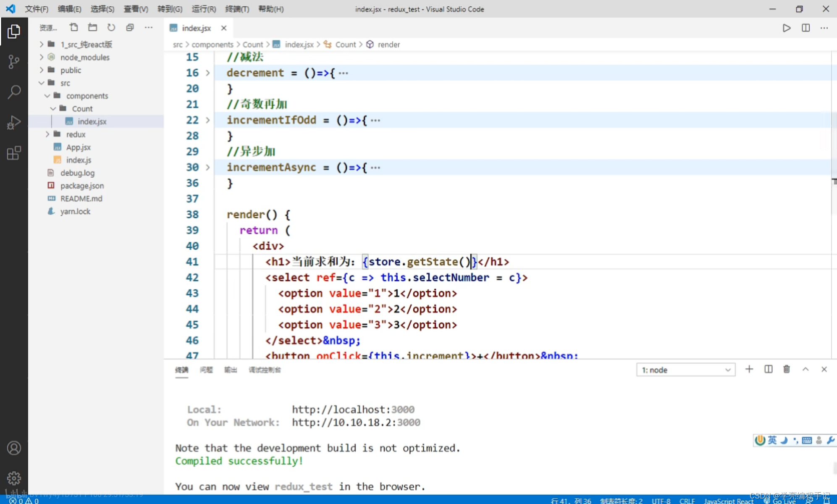837x504 pixels.
Task: Run the code with the play icon
Action: click(x=787, y=28)
